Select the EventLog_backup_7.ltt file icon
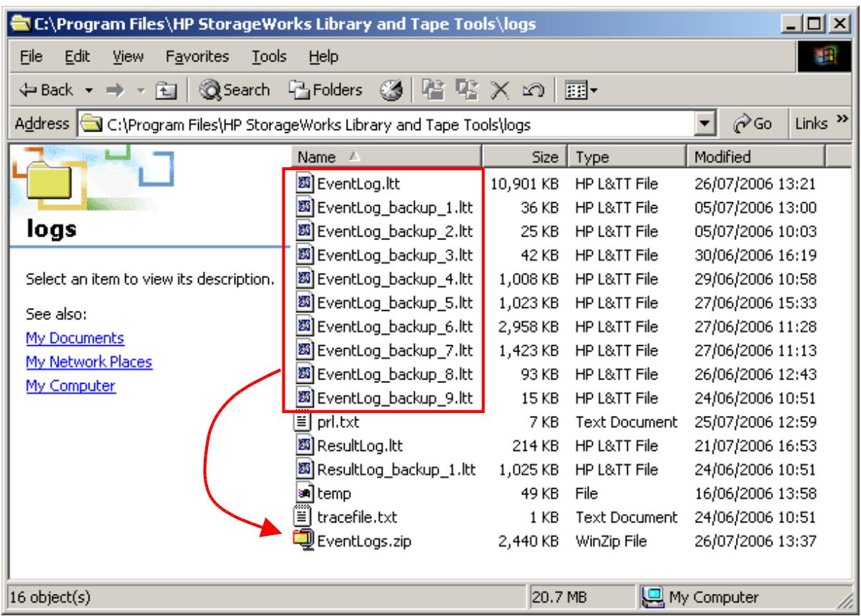The width and height of the screenshot is (861, 616). (305, 350)
